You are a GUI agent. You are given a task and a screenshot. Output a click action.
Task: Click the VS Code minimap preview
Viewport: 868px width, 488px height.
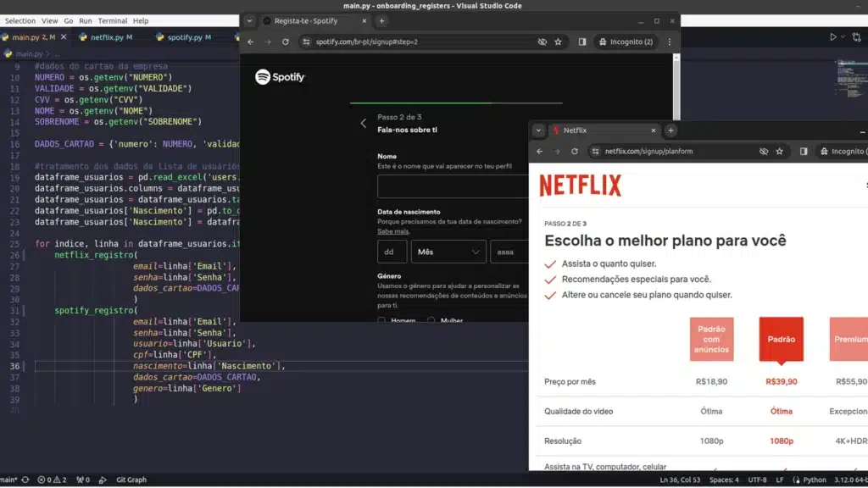[x=851, y=77]
